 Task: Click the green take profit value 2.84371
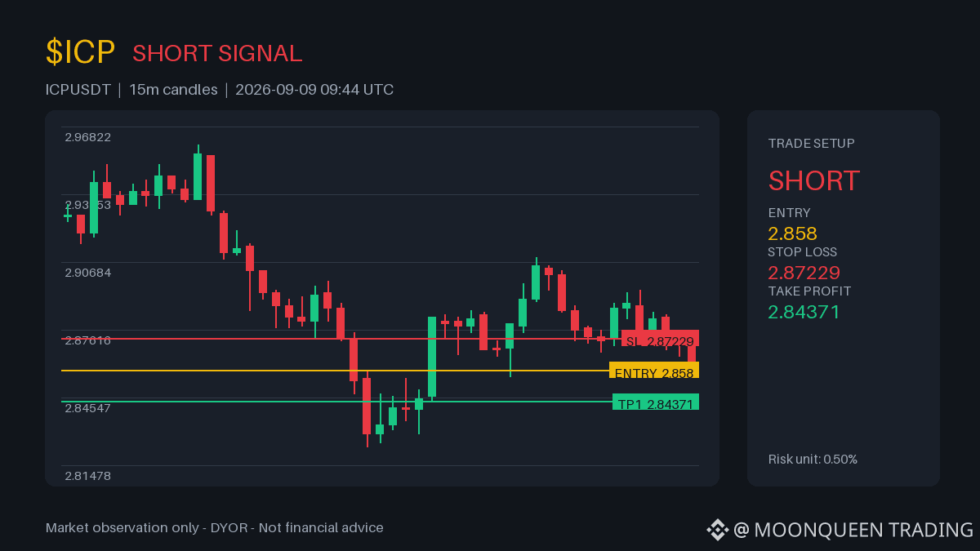[x=804, y=312]
